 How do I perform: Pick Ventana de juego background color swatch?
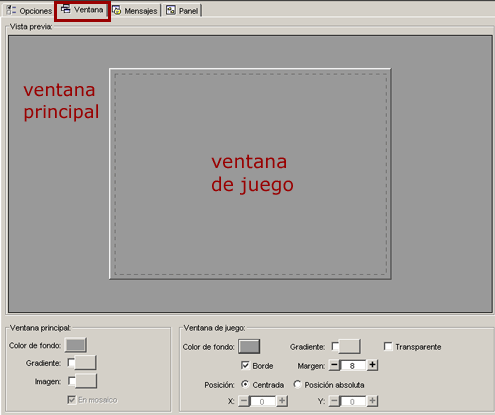pos(249,346)
